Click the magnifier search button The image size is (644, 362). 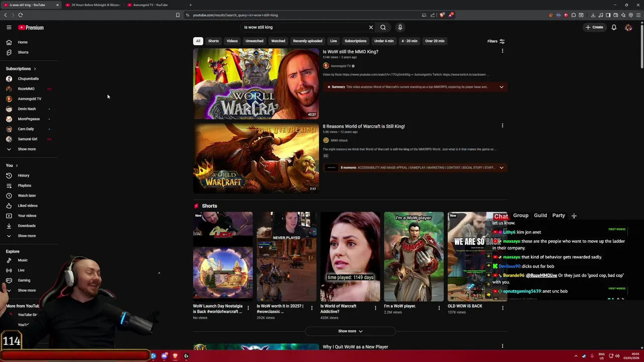click(383, 27)
